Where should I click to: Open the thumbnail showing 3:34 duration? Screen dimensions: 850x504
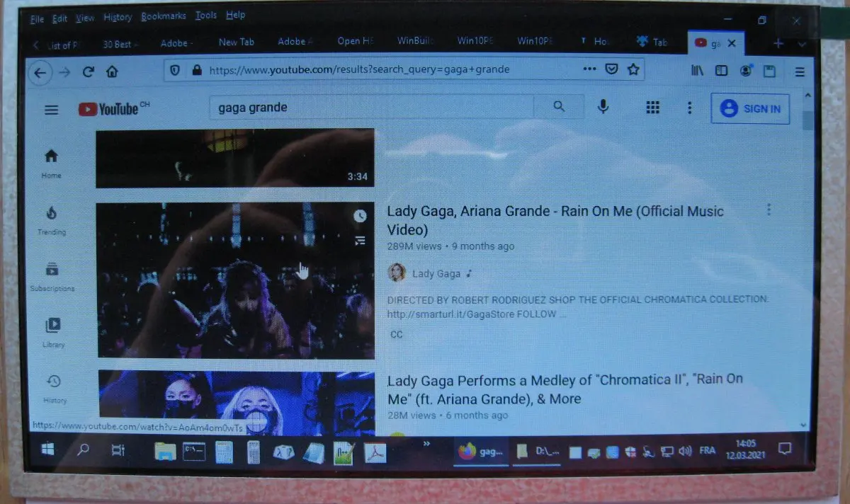[x=234, y=158]
